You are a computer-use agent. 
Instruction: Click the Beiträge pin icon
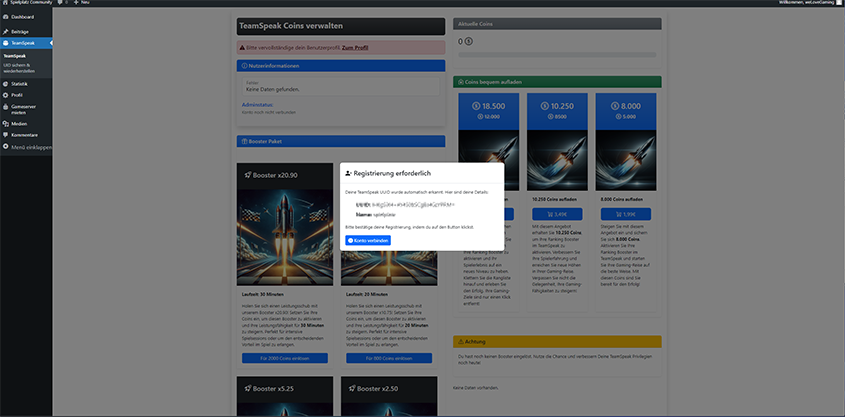click(5, 32)
